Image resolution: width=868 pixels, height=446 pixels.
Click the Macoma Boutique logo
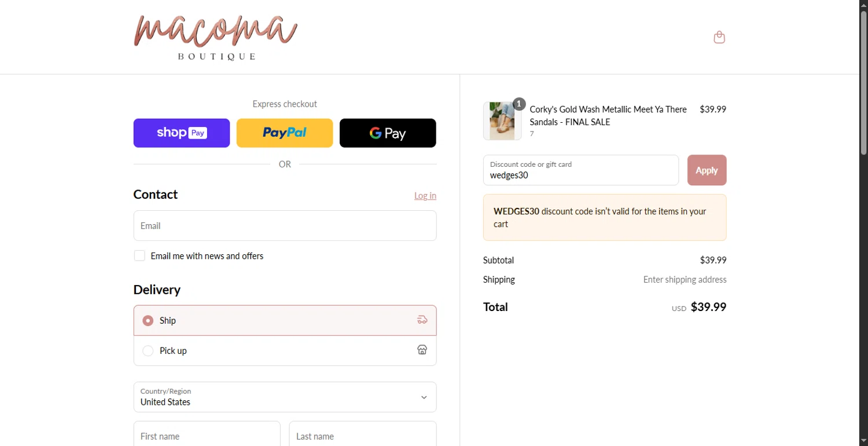(215, 37)
